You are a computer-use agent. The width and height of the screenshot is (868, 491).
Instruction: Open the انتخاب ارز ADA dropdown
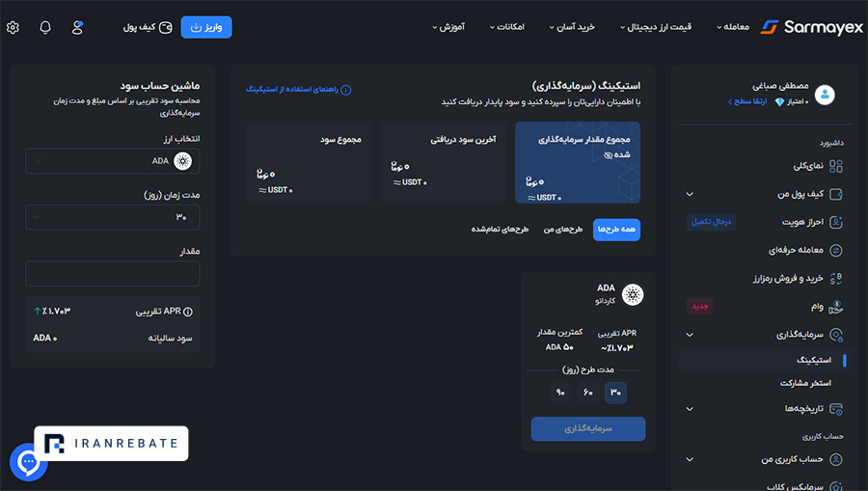(x=113, y=161)
